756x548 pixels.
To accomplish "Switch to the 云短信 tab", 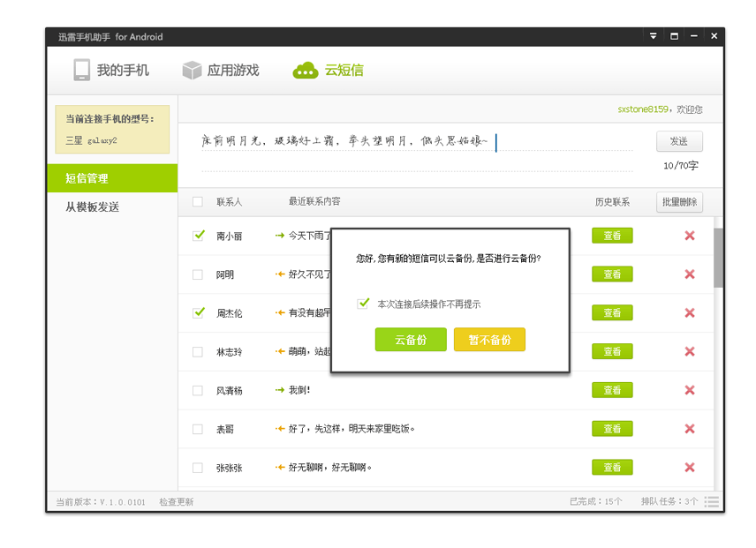I will point(329,71).
